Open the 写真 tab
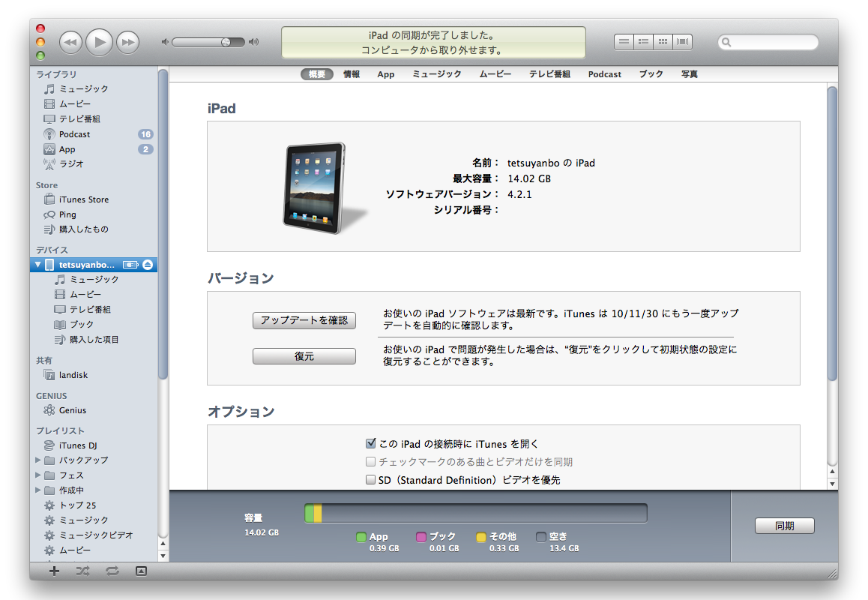Screen dimensions: 868x600 689,74
